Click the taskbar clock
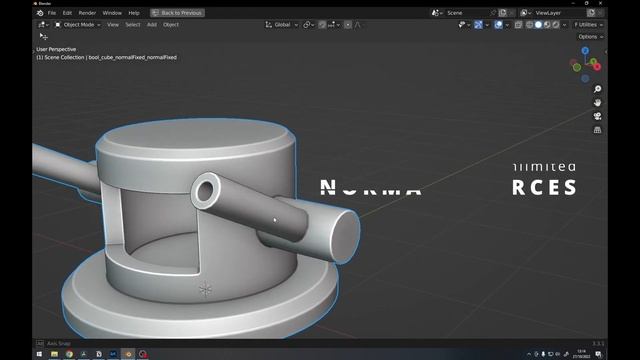The image size is (640, 360). [582, 354]
